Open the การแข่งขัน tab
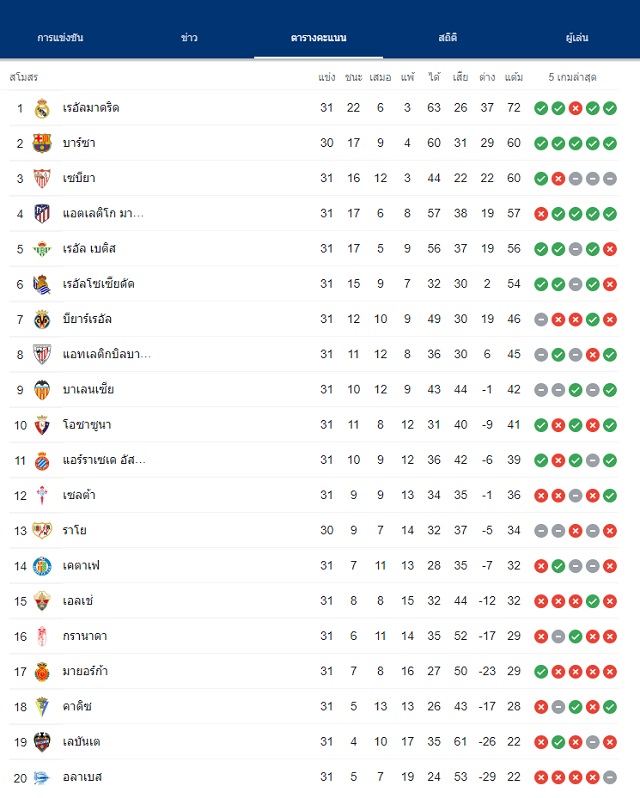 click(60, 38)
